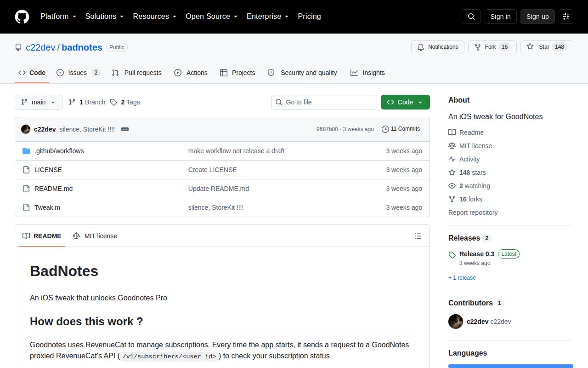Screen dimensions: 588x368
Task: Click the LICENSE file icon
Action: (x=26, y=170)
